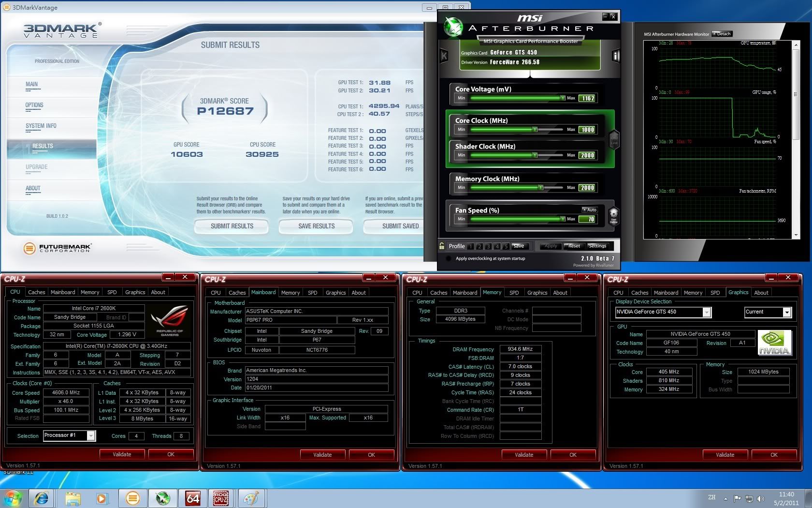Click the ZH language indicator
Image resolution: width=812 pixels, height=508 pixels.
point(712,497)
